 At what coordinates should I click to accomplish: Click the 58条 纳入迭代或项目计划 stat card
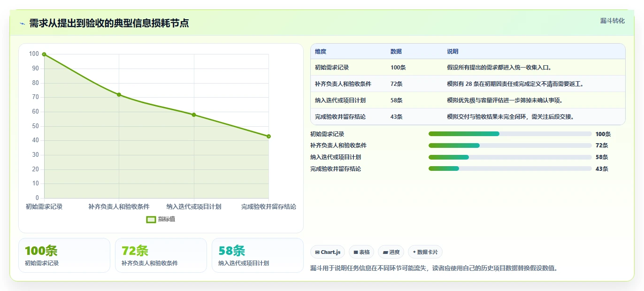[x=258, y=255]
